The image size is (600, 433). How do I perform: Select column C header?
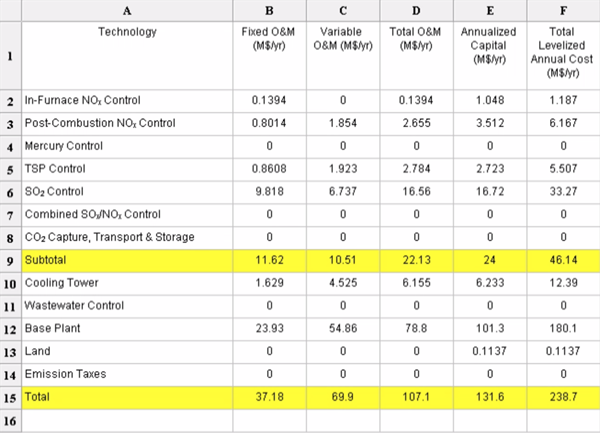(343, 11)
